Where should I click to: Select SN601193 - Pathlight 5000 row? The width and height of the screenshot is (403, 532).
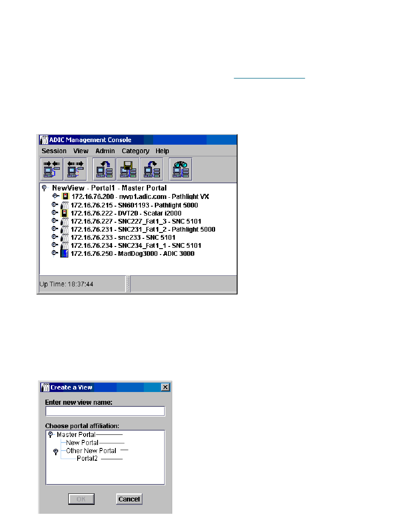coord(134,205)
